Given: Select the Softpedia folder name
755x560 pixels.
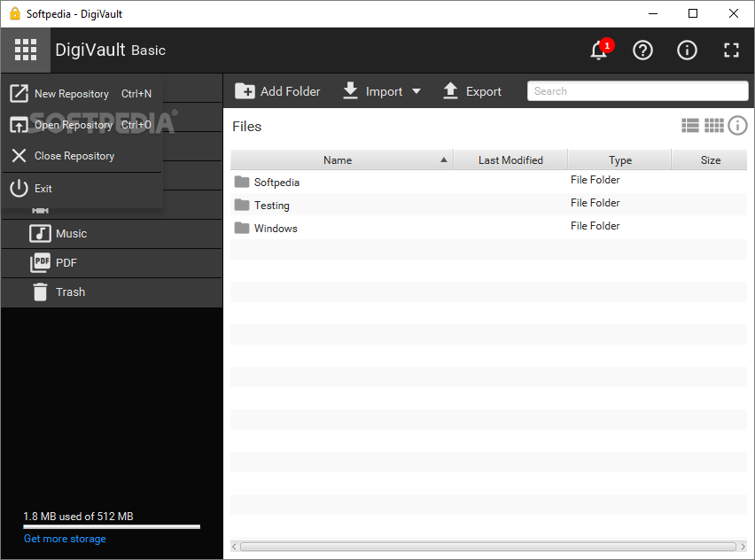Looking at the screenshot, I should pyautogui.click(x=276, y=183).
